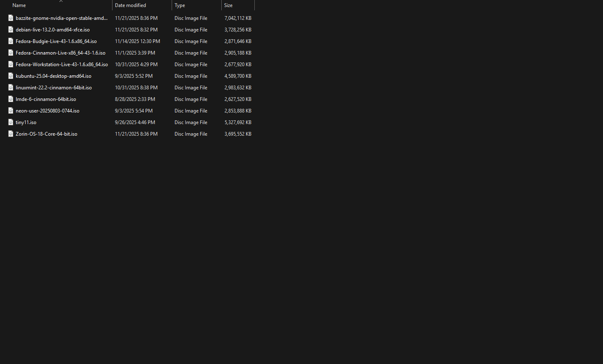
Task: Select file name Fedora-Cinnamon-Live-x86_64-43-1.6.iso
Action: pyautogui.click(x=60, y=53)
